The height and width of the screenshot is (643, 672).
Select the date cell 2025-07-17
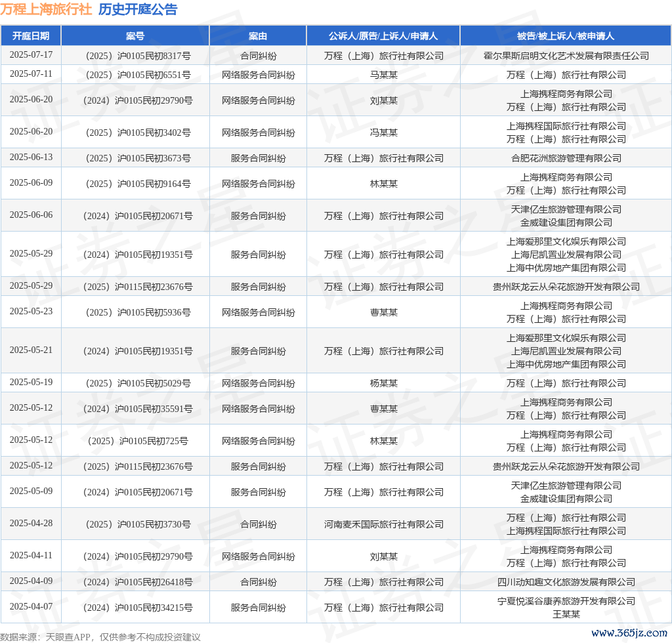click(x=31, y=55)
